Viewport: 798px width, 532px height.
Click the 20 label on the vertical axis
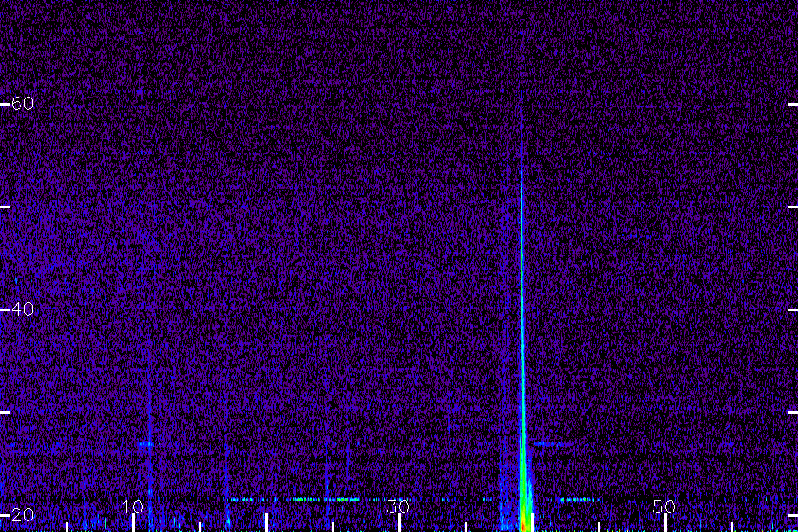point(22,514)
